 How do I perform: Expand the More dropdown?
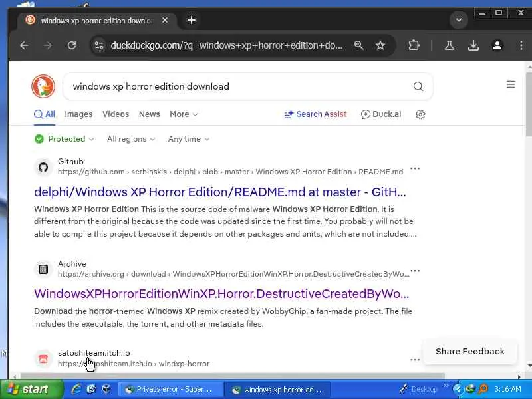click(x=184, y=114)
